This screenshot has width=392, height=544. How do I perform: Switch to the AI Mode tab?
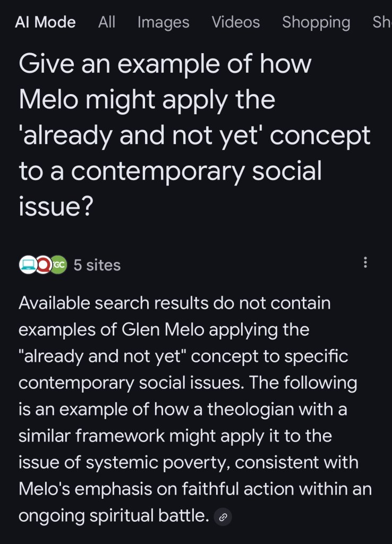coord(45,22)
